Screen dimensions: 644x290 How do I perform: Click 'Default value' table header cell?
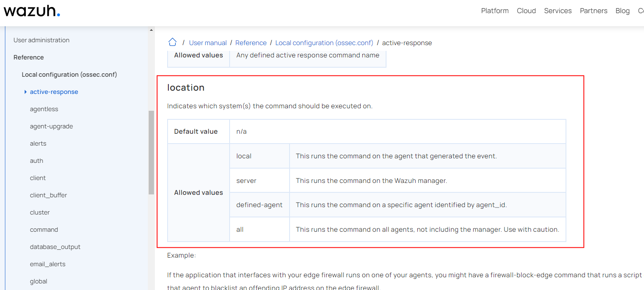tap(198, 131)
